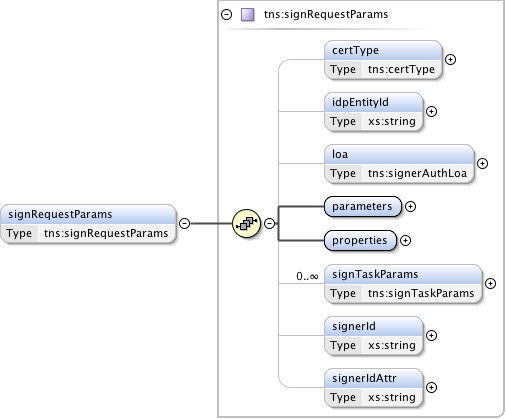Image resolution: width=506 pixels, height=419 pixels.
Task: Click the tns:signRequestParams header label
Action: pyautogui.click(x=326, y=15)
